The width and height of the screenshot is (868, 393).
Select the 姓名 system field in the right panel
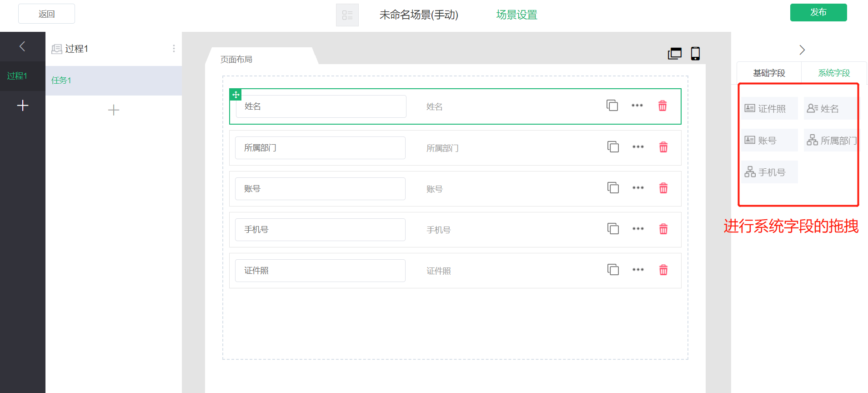click(831, 109)
